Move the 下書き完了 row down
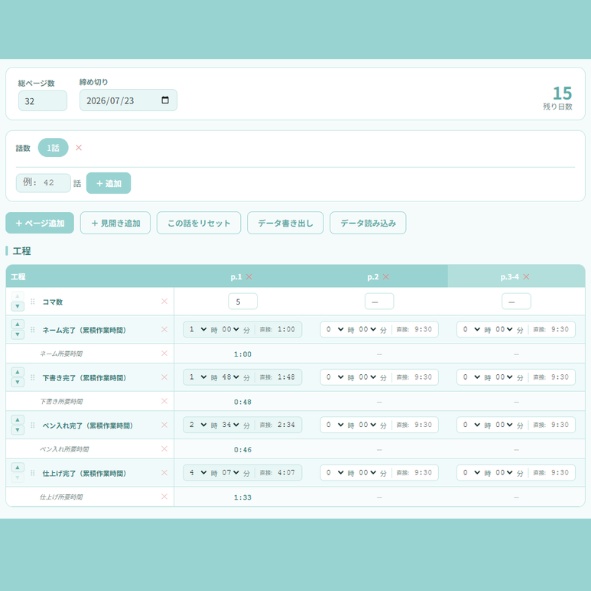This screenshot has width=591, height=591. [x=17, y=382]
